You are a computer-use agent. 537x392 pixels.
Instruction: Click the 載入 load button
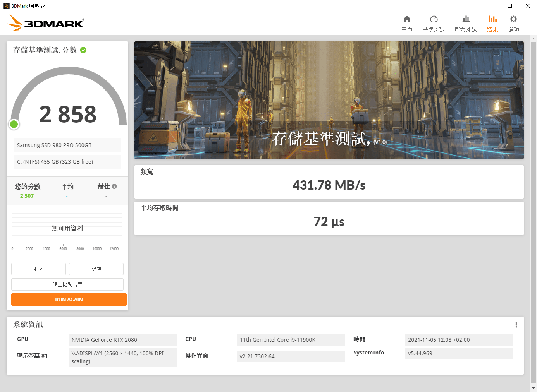[x=38, y=269]
